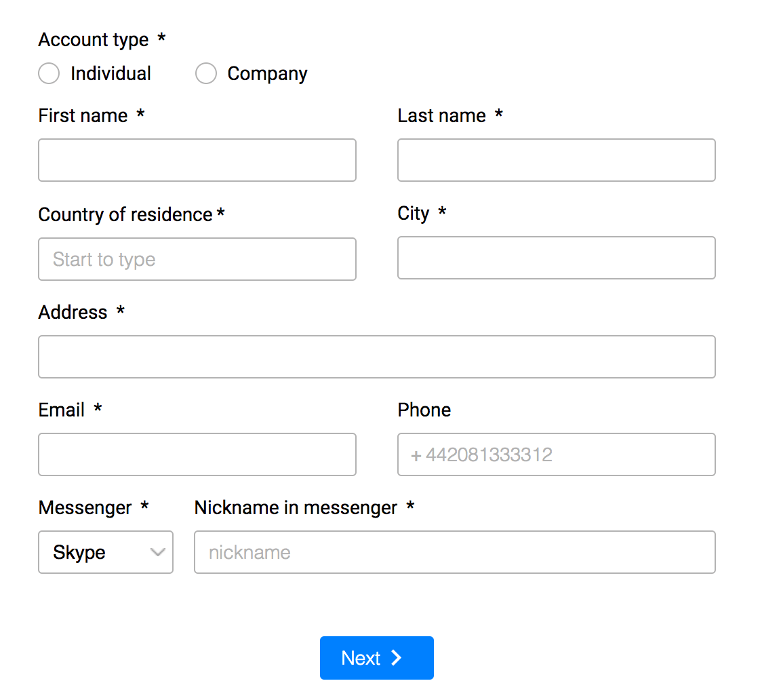Viewport: 781px width, 700px height.
Task: Focus the City input box
Action: coord(556,258)
